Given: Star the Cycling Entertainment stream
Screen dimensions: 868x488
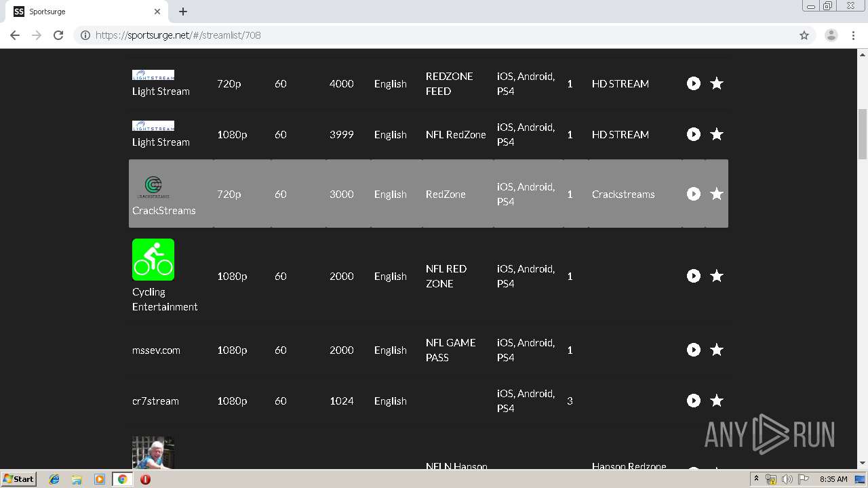Looking at the screenshot, I should point(717,276).
